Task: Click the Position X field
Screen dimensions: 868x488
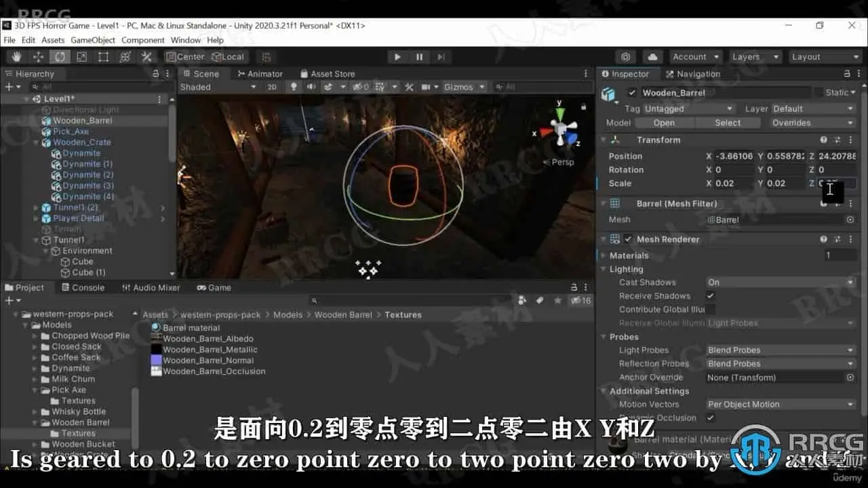Action: (x=734, y=156)
